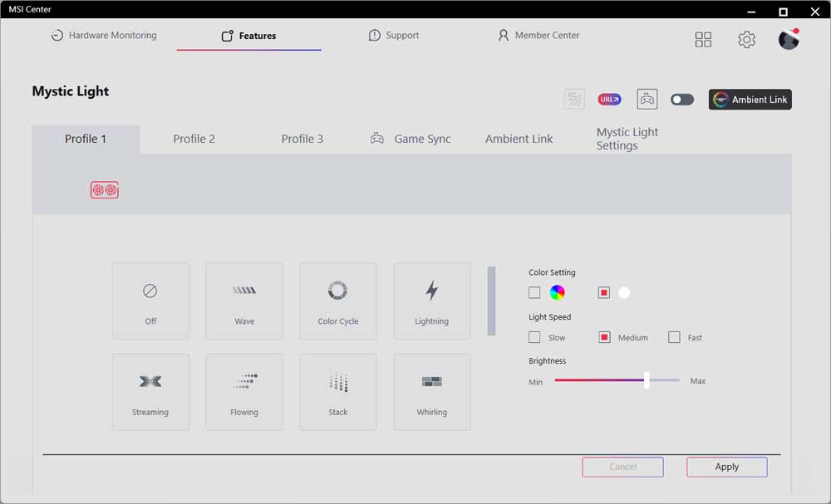Image resolution: width=831 pixels, height=504 pixels.
Task: Open the apps grid icon
Action: (704, 40)
